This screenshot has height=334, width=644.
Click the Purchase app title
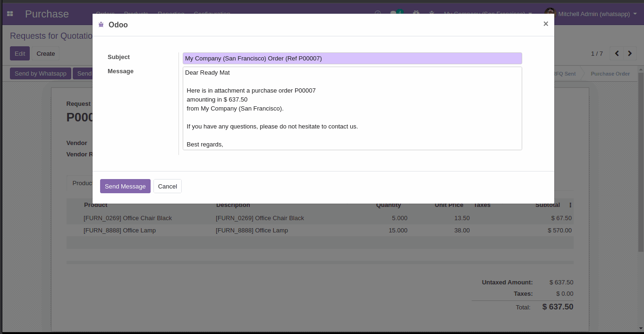(47, 14)
